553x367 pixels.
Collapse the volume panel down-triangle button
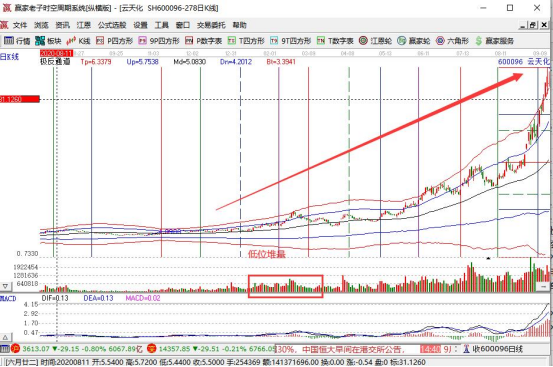[x=5, y=286]
